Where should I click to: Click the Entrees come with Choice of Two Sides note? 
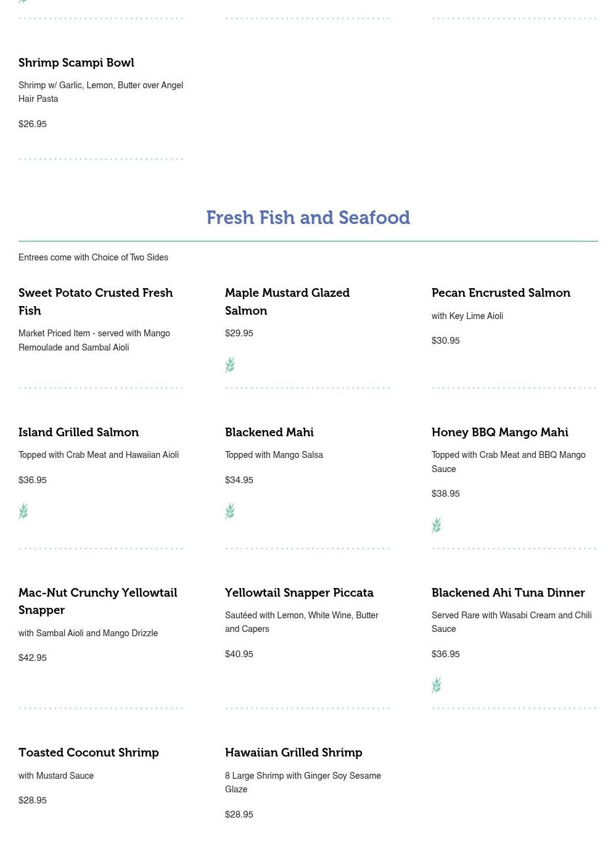point(93,257)
